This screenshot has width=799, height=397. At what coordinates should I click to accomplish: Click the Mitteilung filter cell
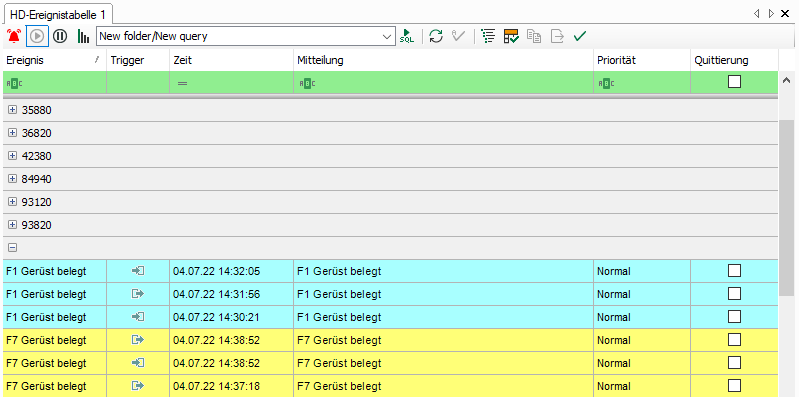pyautogui.click(x=443, y=83)
